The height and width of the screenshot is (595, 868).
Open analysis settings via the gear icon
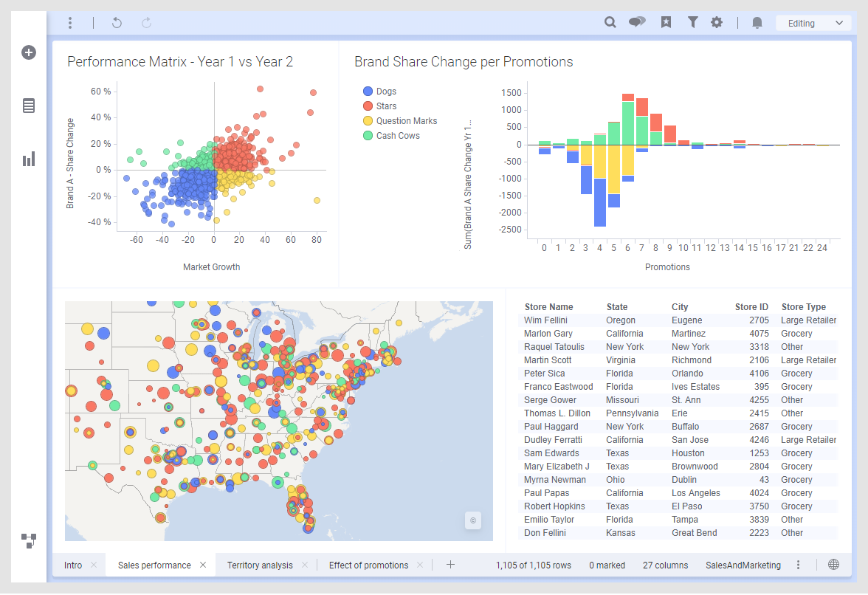tap(717, 23)
